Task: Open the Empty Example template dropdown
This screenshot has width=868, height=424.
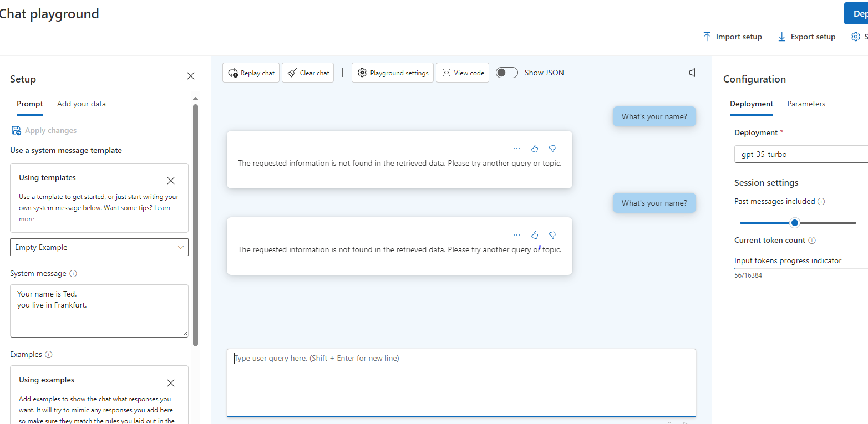Action: [99, 247]
